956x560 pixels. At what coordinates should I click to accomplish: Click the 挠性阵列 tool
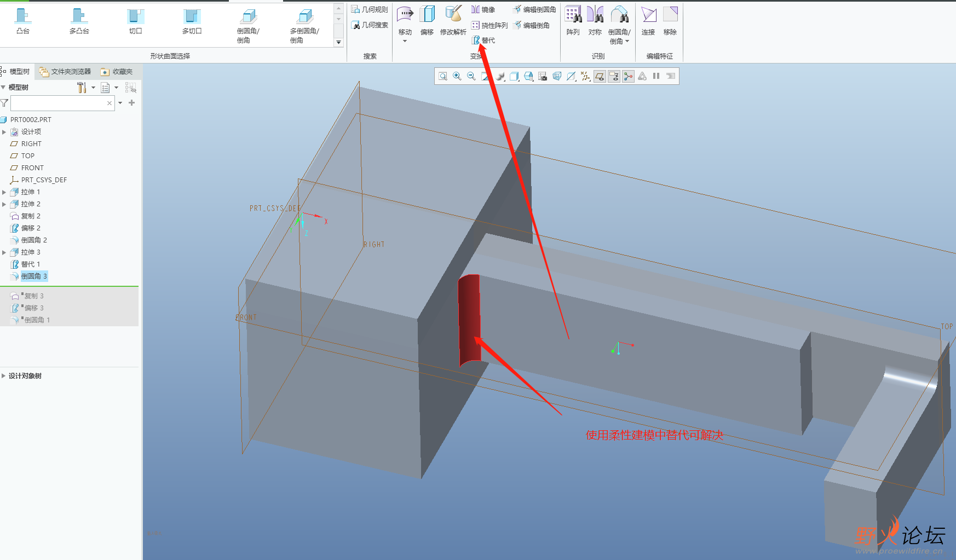(x=490, y=25)
